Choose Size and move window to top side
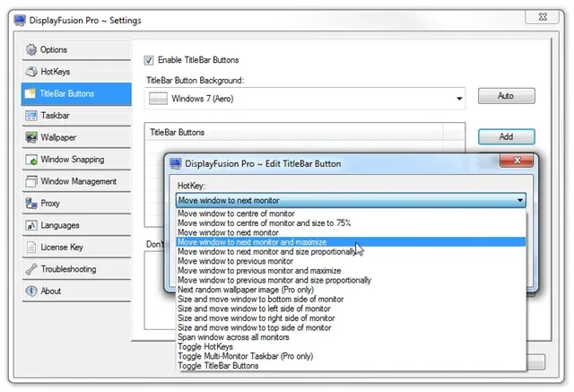Screen dimensions: 574x392 pos(351,327)
